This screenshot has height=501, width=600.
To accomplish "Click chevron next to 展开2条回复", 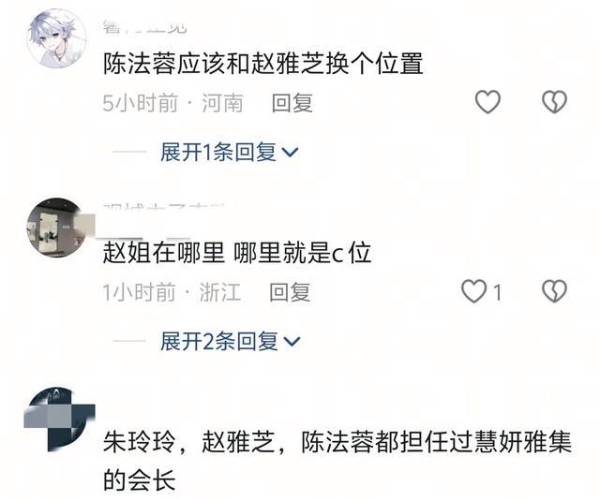I will pyautogui.click(x=292, y=341).
